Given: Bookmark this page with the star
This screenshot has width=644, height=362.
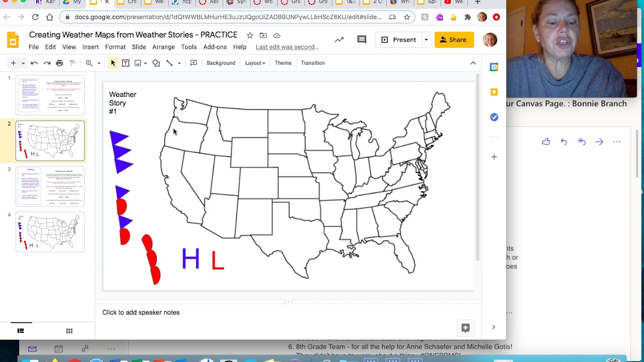Looking at the screenshot, I should coord(407,17).
